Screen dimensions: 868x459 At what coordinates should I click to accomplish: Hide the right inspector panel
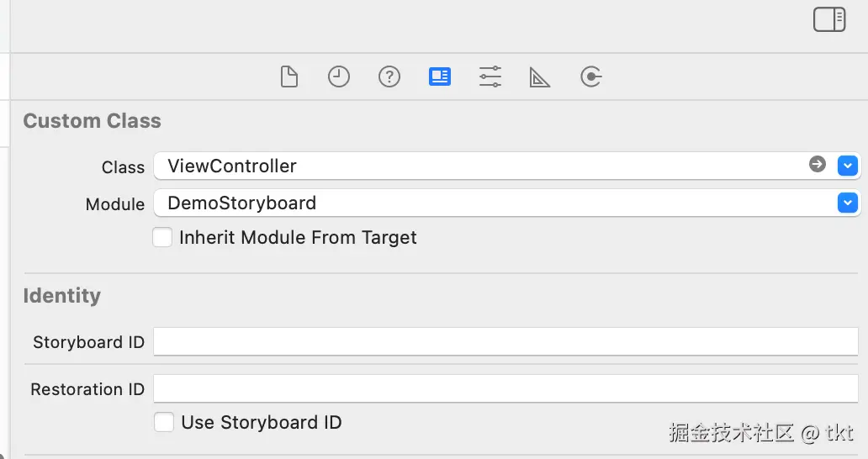click(828, 19)
